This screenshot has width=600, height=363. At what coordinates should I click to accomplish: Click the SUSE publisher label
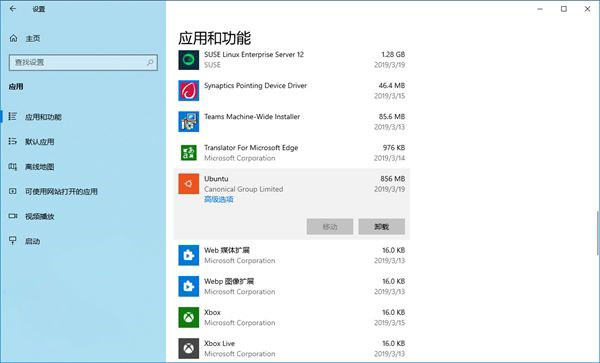[x=212, y=65]
